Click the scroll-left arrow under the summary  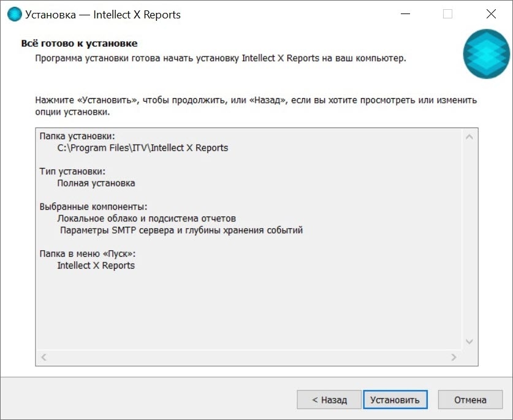point(44,357)
